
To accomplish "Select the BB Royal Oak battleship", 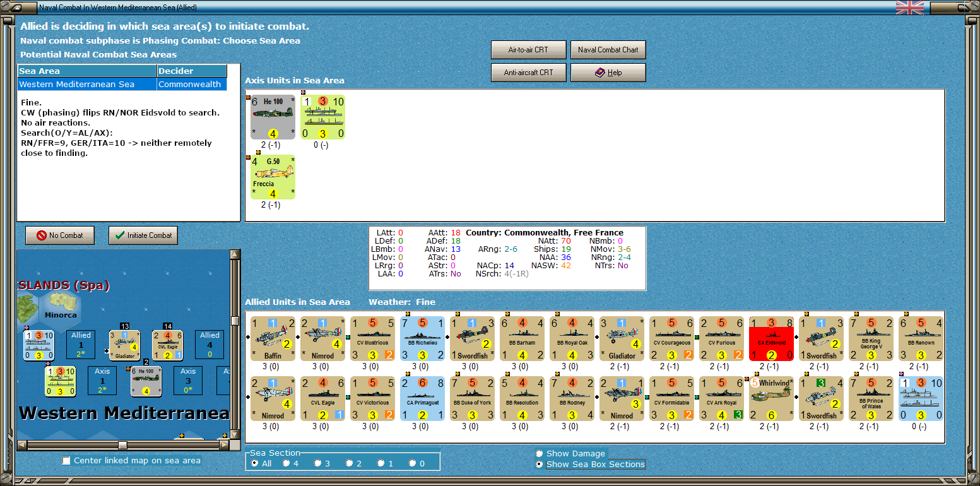I will point(572,338).
